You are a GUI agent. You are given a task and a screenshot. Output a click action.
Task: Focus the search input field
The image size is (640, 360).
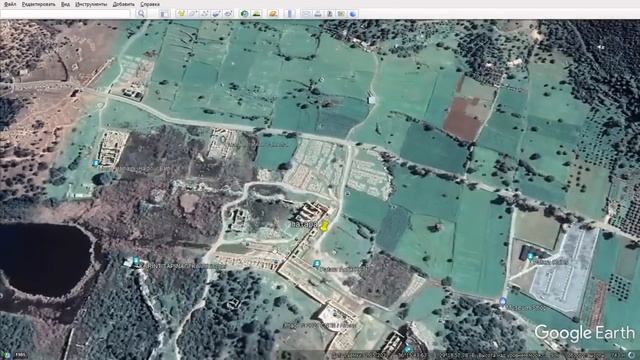pos(65,14)
